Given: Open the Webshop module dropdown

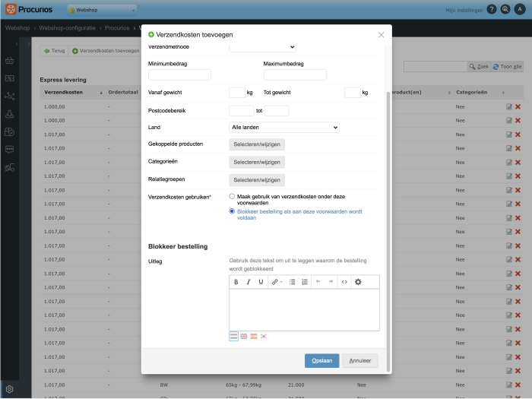Looking at the screenshot, I should (102, 10).
